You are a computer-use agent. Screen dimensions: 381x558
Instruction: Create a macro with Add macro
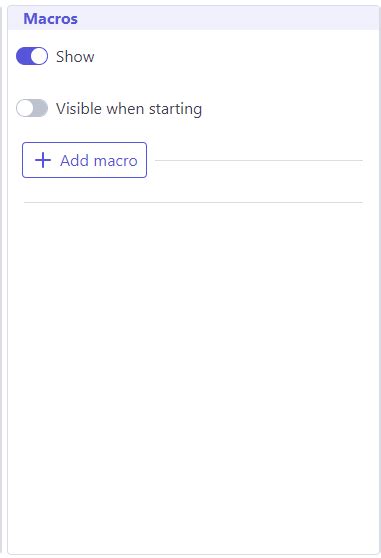(84, 160)
